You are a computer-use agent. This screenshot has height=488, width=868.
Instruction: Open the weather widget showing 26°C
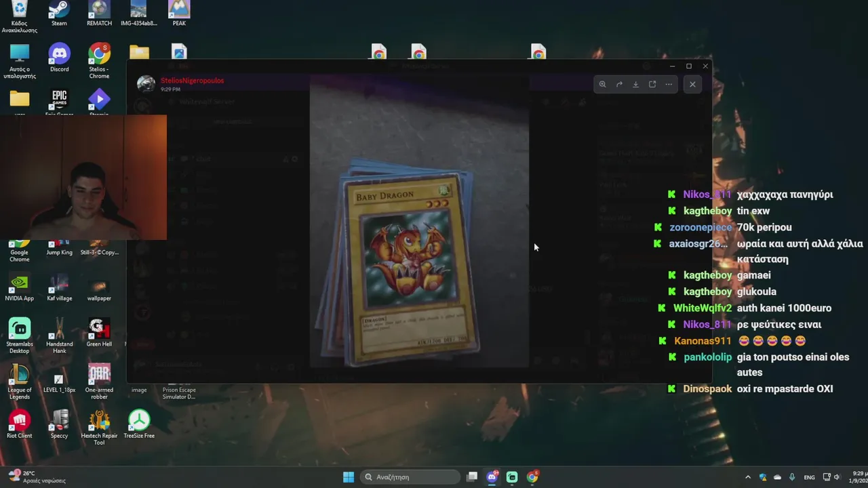[x=37, y=476]
